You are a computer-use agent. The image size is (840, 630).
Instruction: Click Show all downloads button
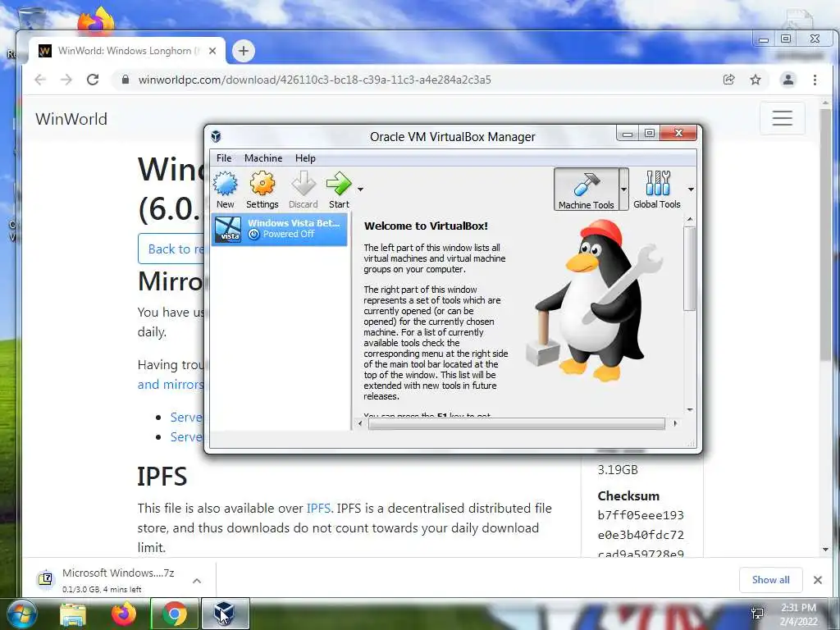(x=770, y=580)
